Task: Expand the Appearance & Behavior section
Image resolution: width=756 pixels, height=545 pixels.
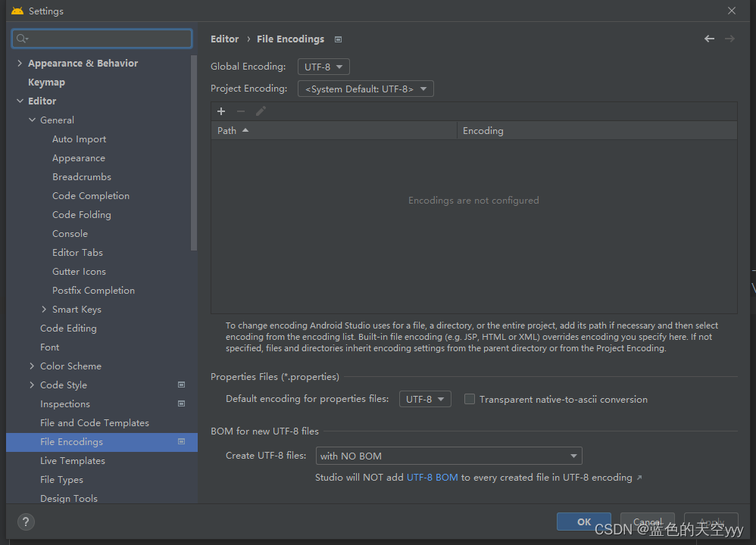Action: [x=20, y=63]
